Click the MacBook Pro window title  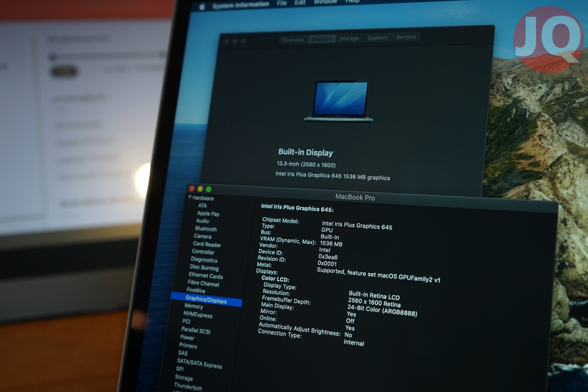(355, 197)
